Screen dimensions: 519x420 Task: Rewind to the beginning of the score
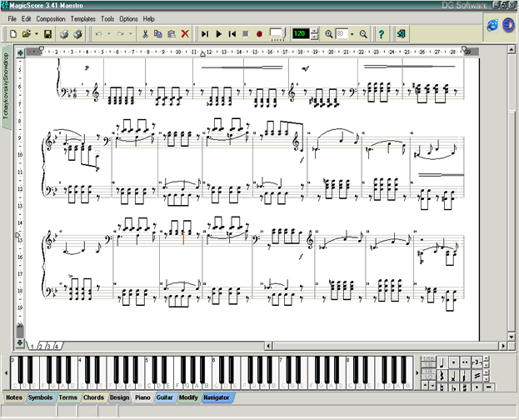tap(232, 34)
